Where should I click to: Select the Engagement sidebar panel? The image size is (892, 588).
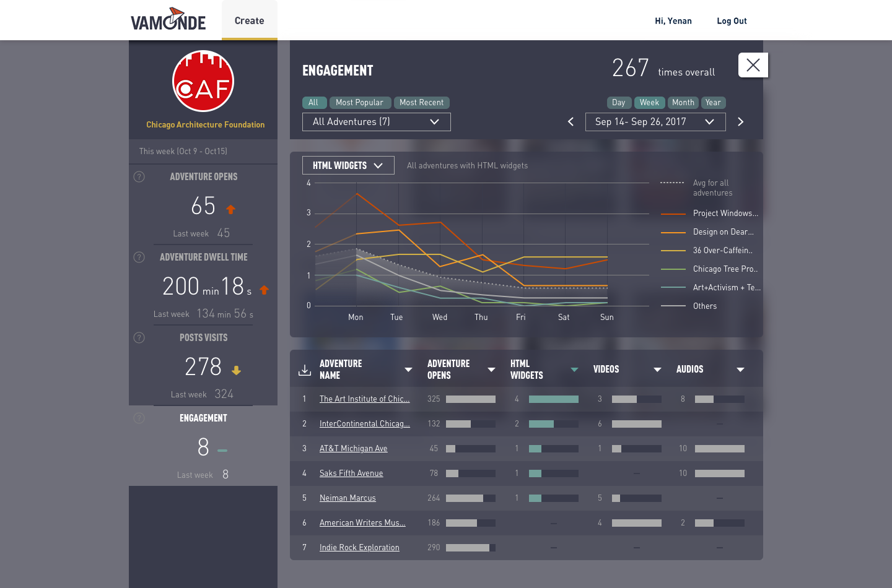(203, 446)
